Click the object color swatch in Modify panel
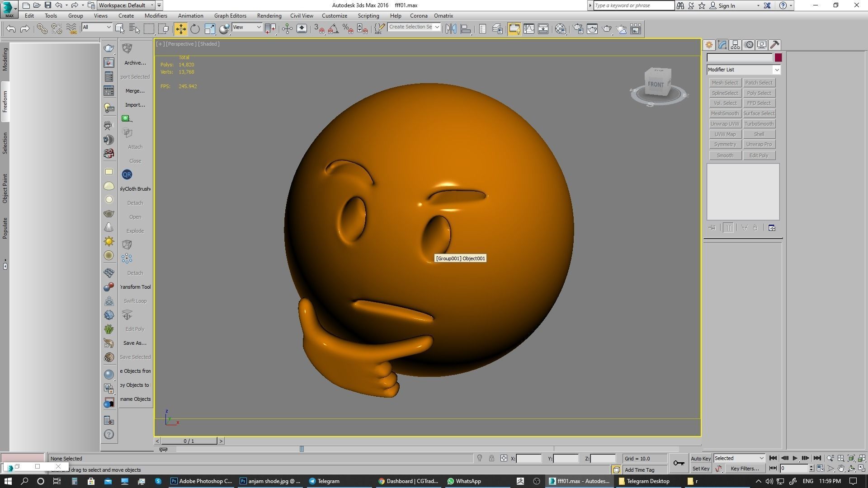 coord(778,57)
